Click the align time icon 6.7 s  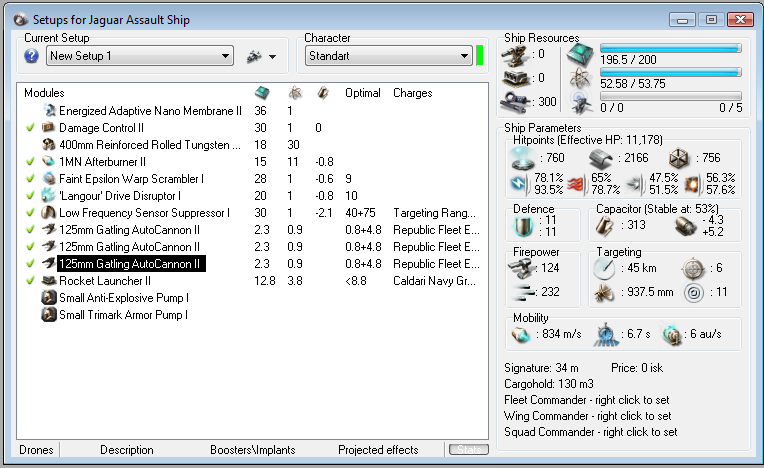(606, 334)
